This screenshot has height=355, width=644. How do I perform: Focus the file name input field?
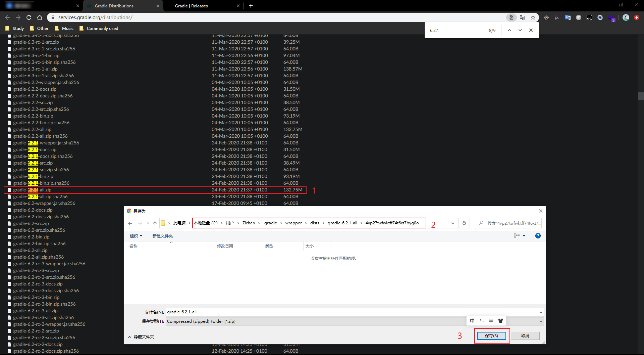pyautogui.click(x=352, y=312)
